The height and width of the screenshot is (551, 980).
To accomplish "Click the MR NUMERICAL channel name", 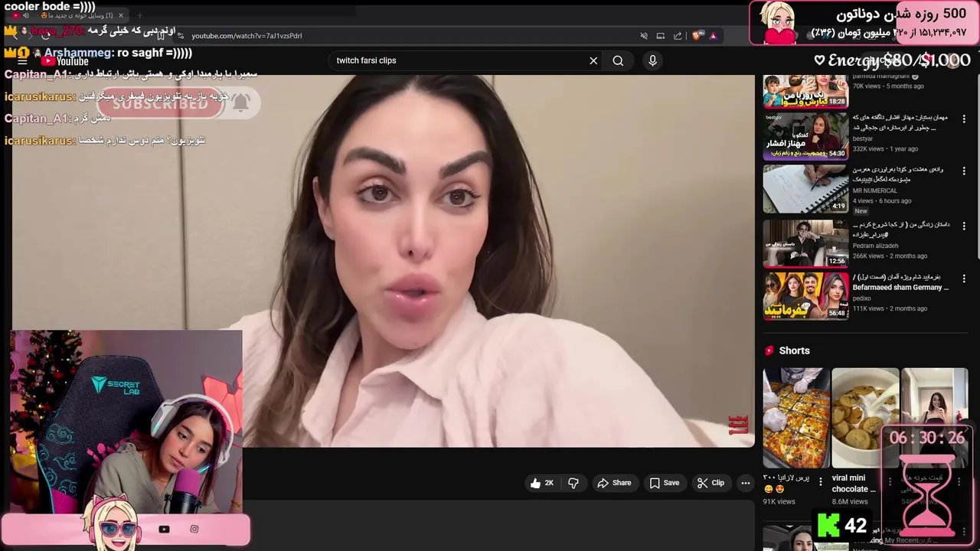I will (x=875, y=191).
